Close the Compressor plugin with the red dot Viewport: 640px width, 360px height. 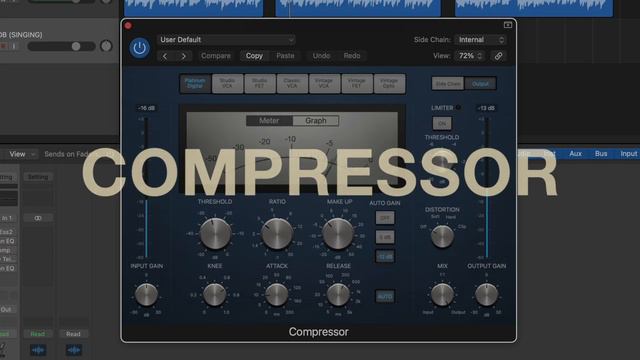128,26
